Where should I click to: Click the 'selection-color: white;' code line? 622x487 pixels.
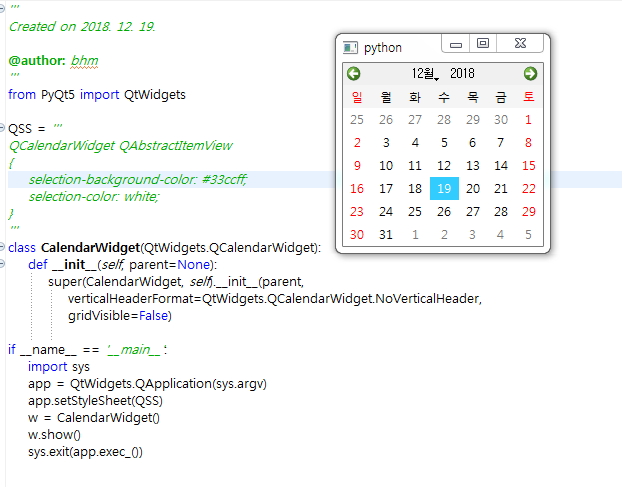pos(94,197)
